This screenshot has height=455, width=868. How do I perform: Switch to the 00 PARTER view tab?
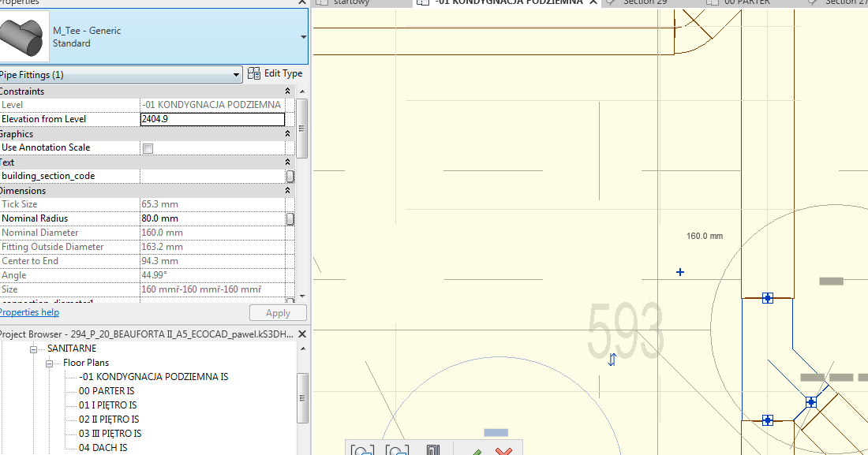(746, 3)
